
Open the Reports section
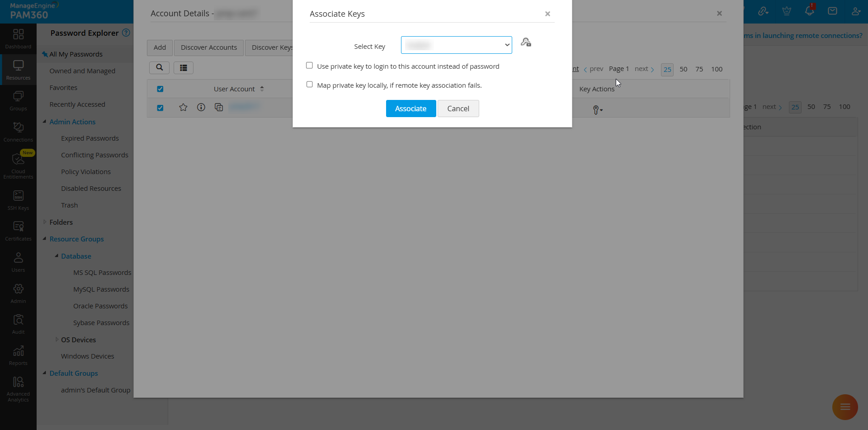click(18, 355)
